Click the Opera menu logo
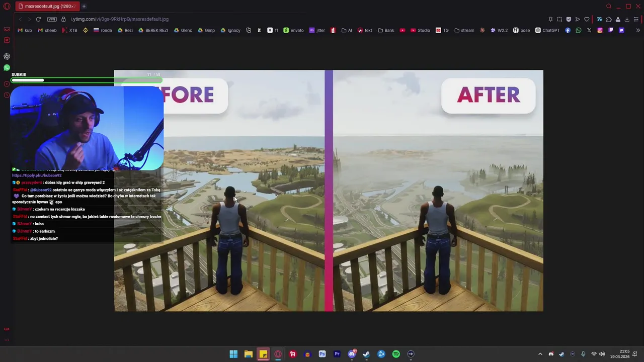 point(7,6)
